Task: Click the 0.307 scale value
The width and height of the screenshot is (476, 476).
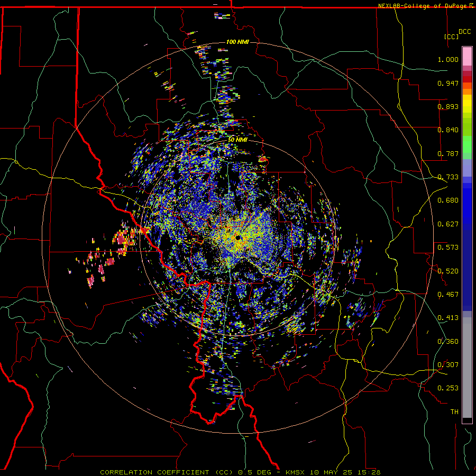Action: coord(448,365)
